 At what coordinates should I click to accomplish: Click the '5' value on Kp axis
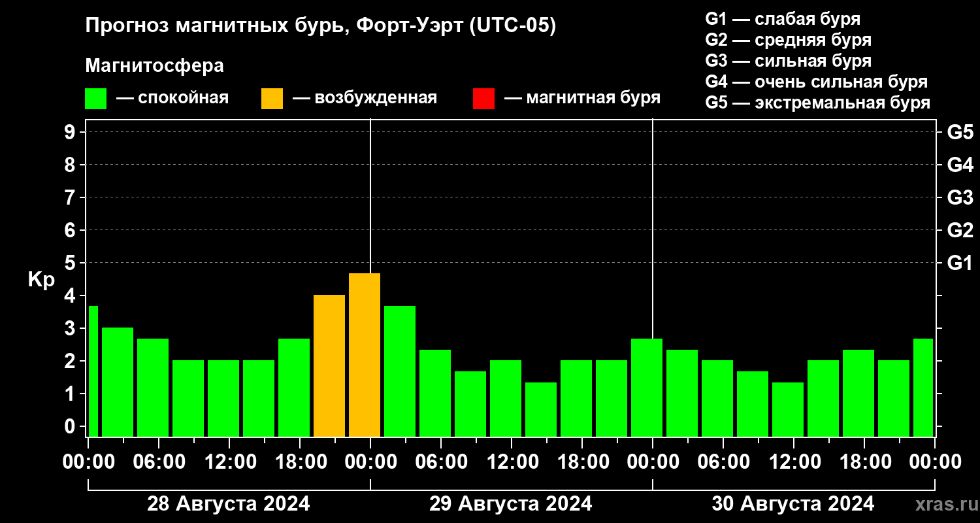(71, 263)
